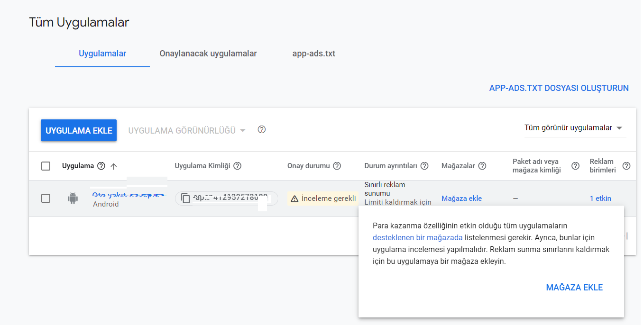Image resolution: width=644 pixels, height=325 pixels.
Task: Click help icon beside Paket adı column
Action: click(575, 166)
